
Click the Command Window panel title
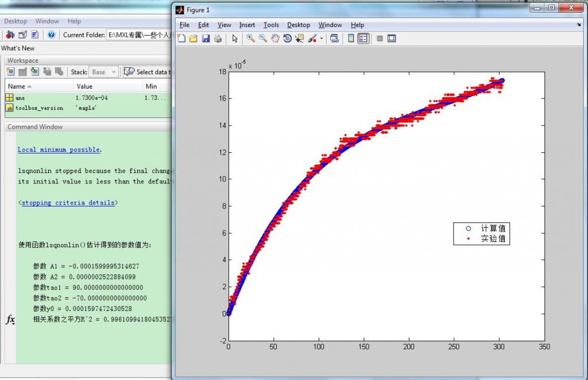click(x=35, y=126)
